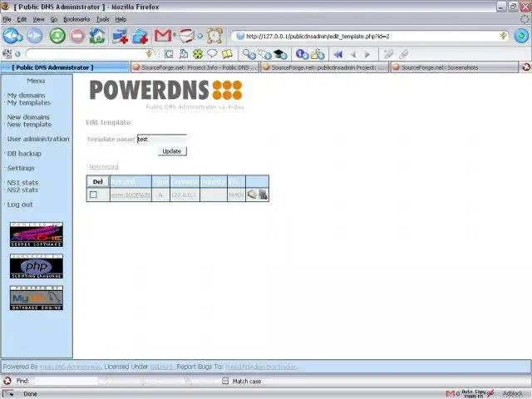Click the open book toolbar icon

(227, 53)
